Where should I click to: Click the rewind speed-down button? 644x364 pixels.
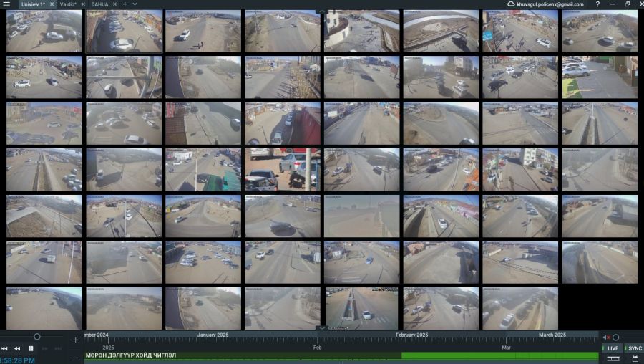pos(17,348)
